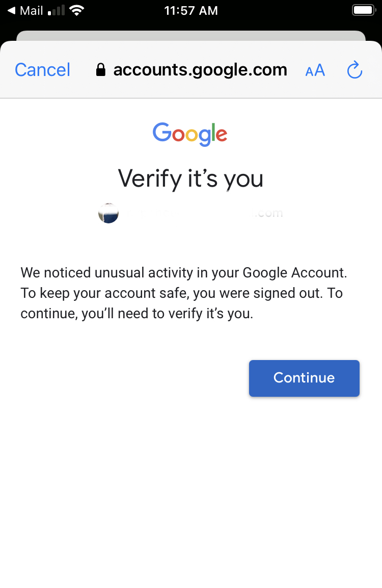The height and width of the screenshot is (588, 382).
Task: Tap the blurred email address ending in .com
Action: [x=204, y=213]
